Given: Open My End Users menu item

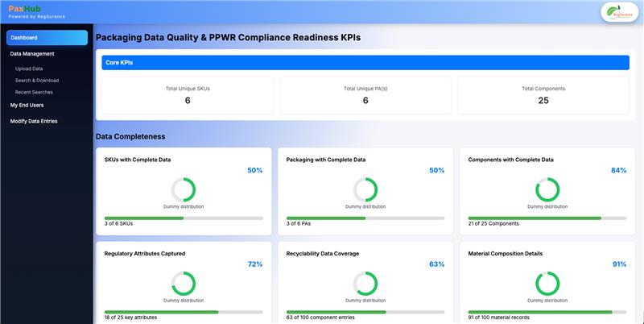Looking at the screenshot, I should [27, 105].
